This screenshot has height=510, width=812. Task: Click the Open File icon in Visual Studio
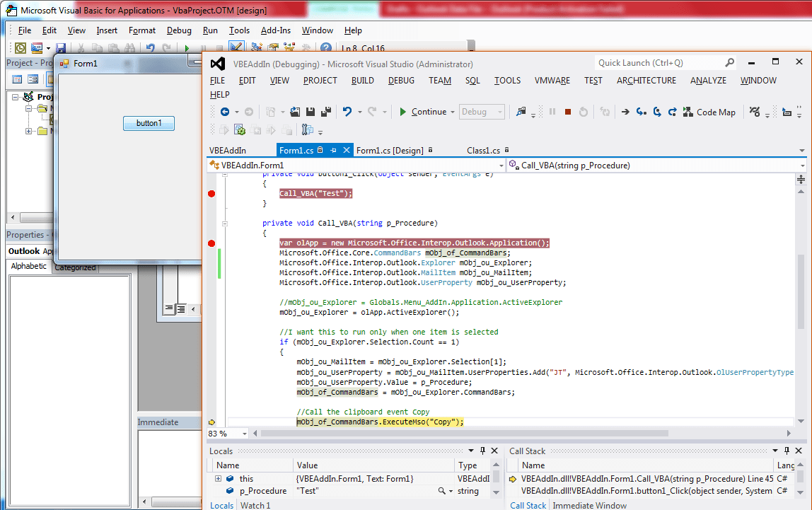(x=295, y=112)
